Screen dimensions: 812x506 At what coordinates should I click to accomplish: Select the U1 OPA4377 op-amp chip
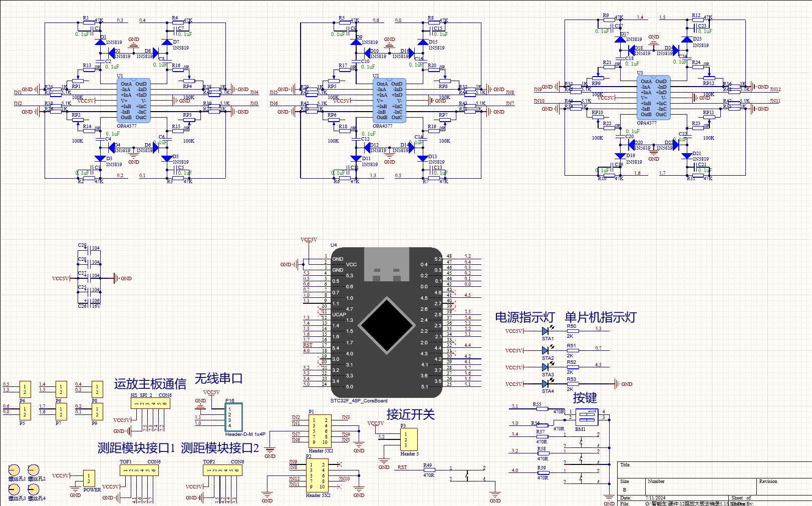coord(133,101)
